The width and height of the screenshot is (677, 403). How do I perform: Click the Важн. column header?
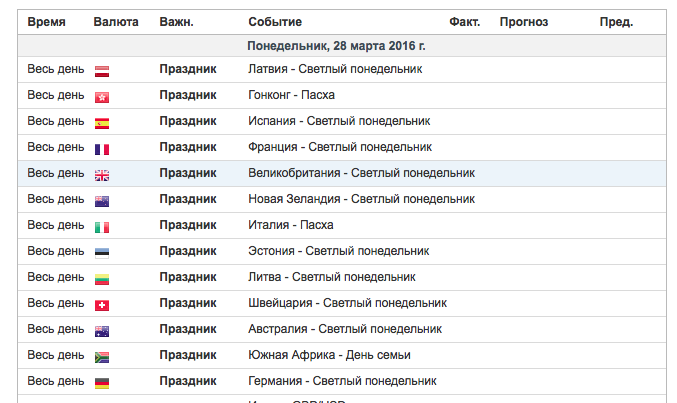coord(176,22)
